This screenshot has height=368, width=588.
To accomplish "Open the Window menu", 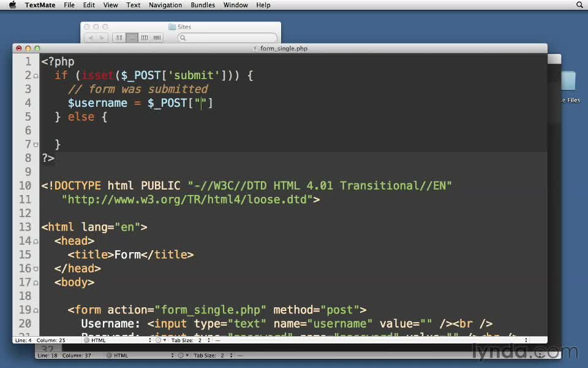I will 235,5.
